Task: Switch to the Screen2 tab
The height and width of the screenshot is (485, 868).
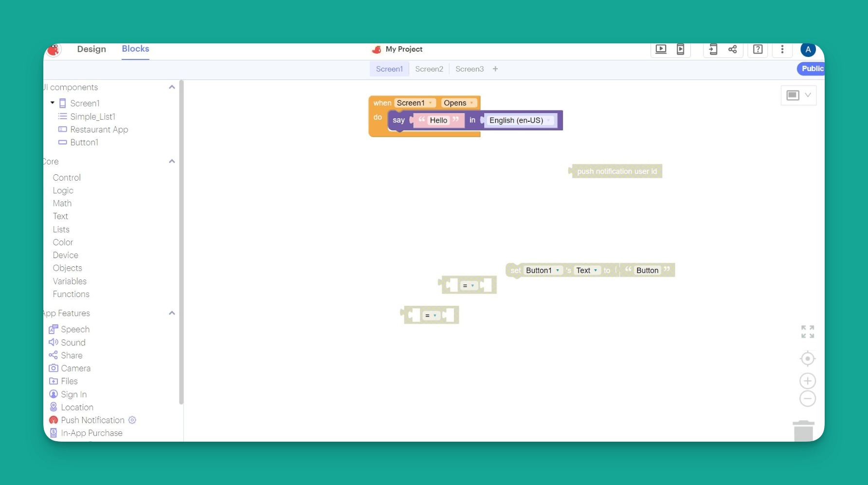Action: (429, 69)
